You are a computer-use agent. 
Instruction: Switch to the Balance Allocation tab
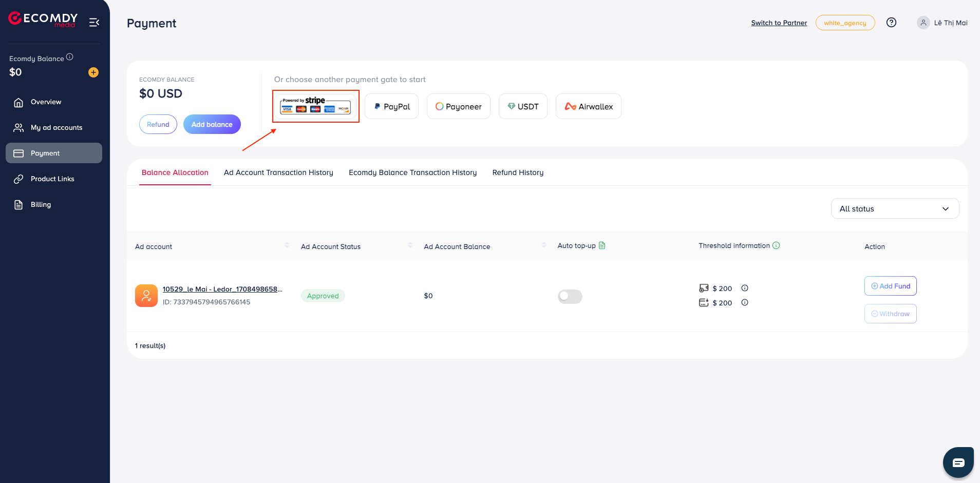click(x=175, y=172)
